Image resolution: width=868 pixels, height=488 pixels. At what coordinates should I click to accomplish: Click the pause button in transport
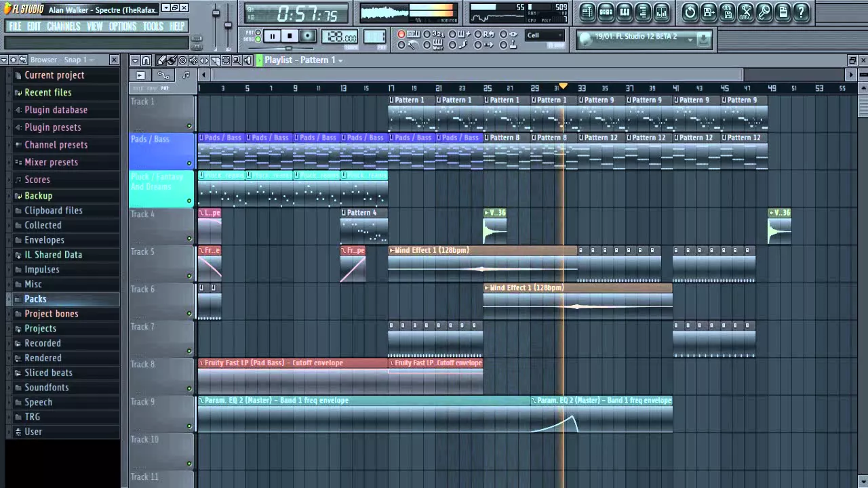(x=272, y=36)
